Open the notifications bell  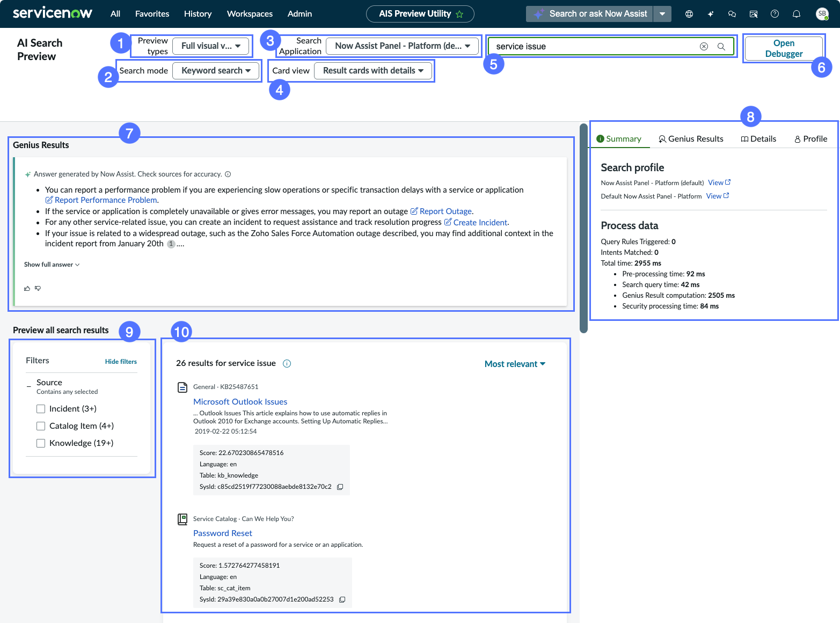[797, 14]
